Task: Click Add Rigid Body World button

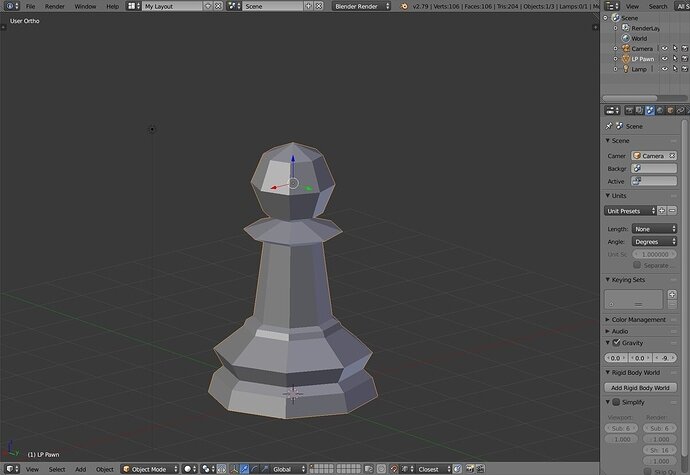Action: 640,388
